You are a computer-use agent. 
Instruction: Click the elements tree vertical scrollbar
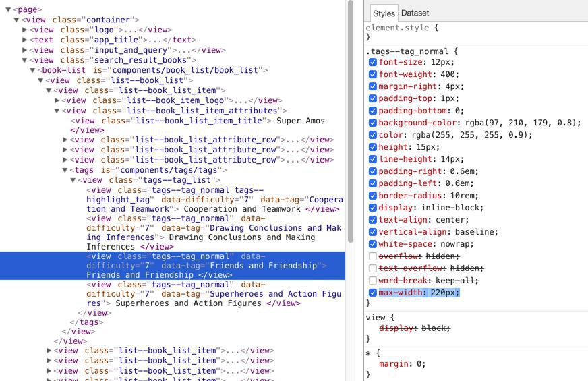coord(351,121)
